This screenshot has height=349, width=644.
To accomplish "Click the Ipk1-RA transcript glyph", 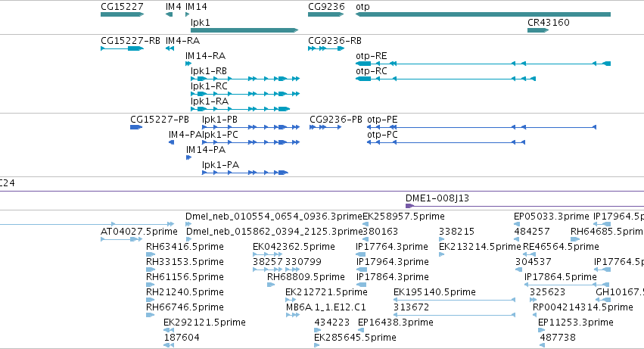I will (x=240, y=109).
